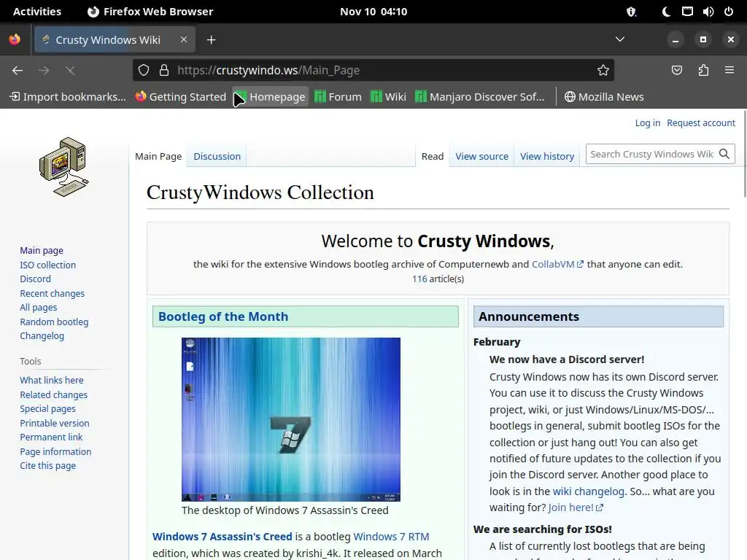The height and width of the screenshot is (560, 747).
Task: Switch to the Main Page tab
Action: (158, 156)
